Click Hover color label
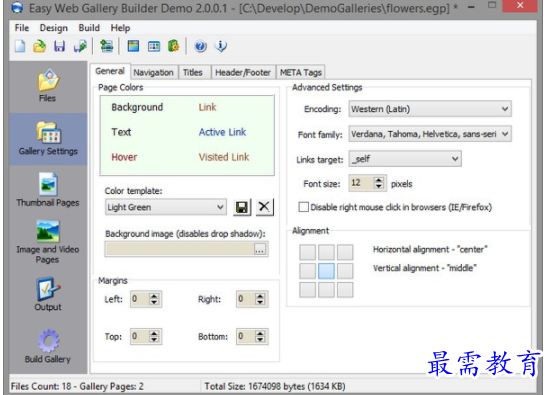 [x=124, y=157]
